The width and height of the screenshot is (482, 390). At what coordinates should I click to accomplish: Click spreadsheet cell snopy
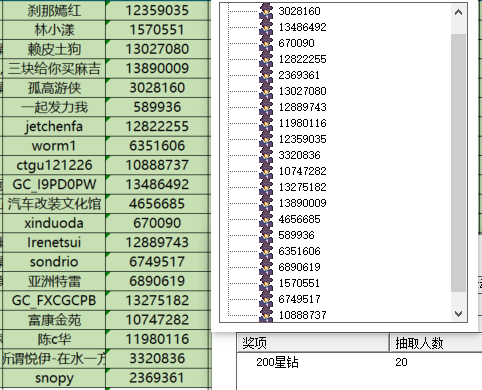pos(54,378)
